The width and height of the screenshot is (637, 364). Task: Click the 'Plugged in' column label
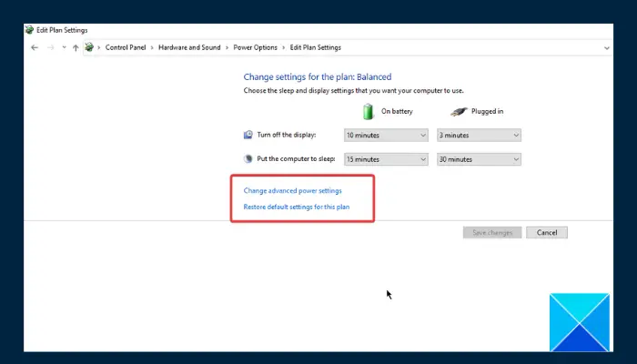[487, 111]
